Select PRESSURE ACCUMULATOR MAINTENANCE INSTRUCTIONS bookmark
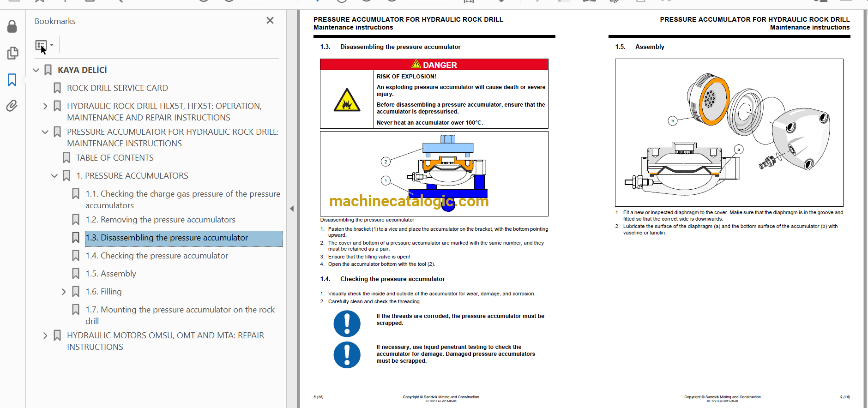This screenshot has width=868, height=408. [173, 138]
